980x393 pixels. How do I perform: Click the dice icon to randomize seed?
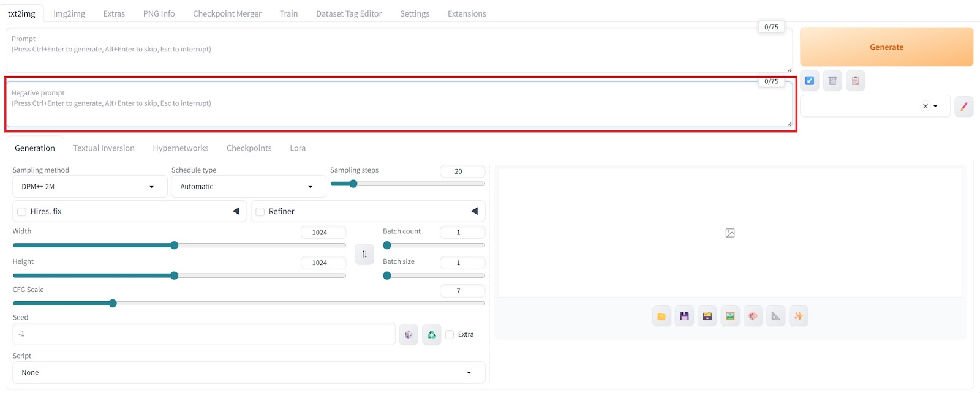(409, 335)
